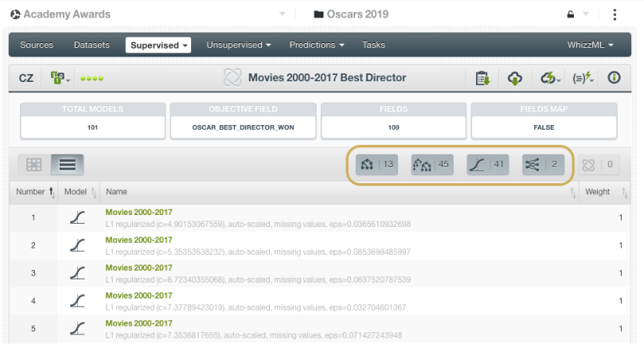Click the fields map value FALSE
Image resolution: width=644 pixels, height=344 pixels.
(x=544, y=127)
